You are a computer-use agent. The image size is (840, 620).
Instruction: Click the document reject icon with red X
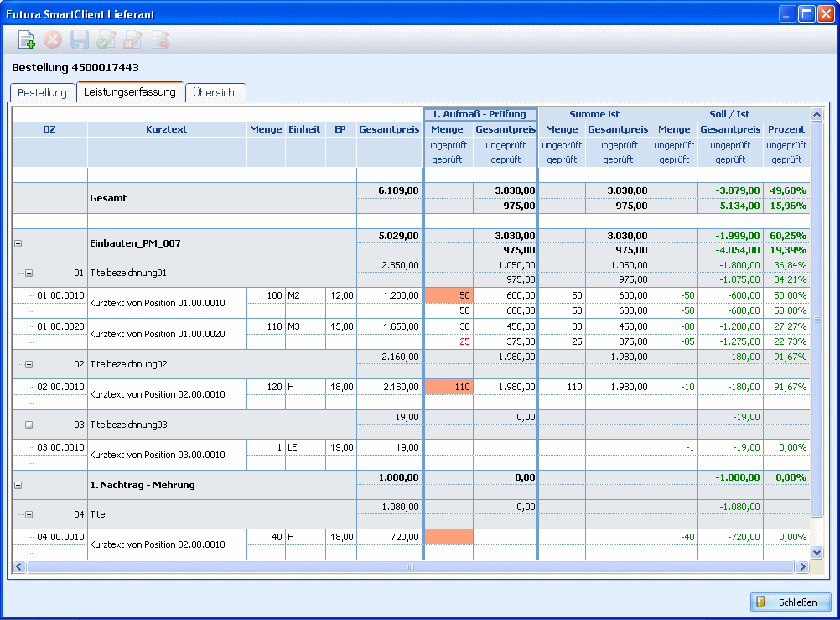(133, 39)
